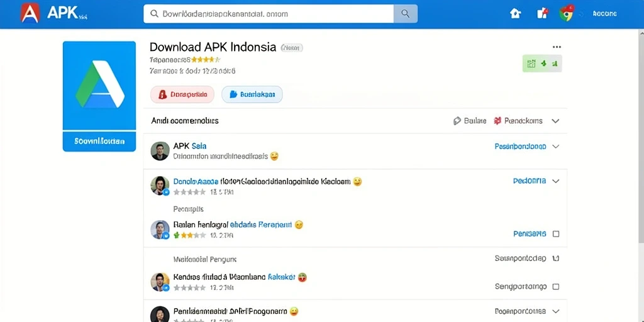Screen dimensions: 644x322
Task: Click the Mekonoial Pengurs label
Action: coord(205,260)
